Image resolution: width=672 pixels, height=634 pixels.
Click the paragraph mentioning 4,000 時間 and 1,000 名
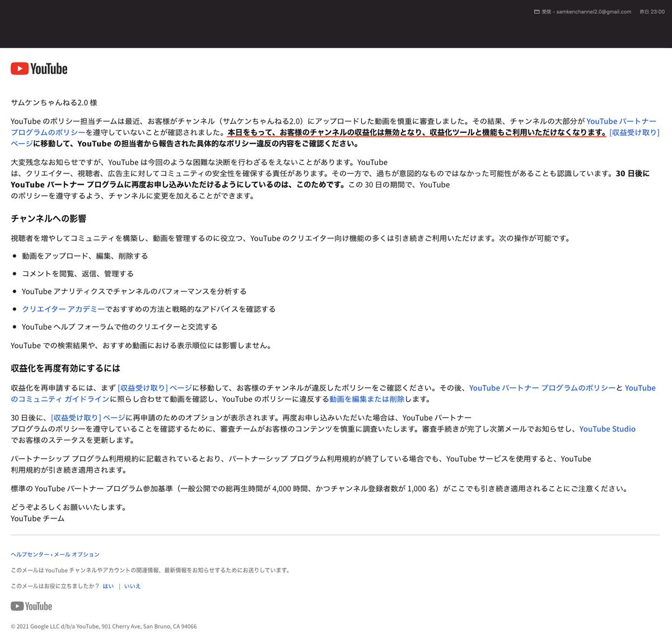319,489
